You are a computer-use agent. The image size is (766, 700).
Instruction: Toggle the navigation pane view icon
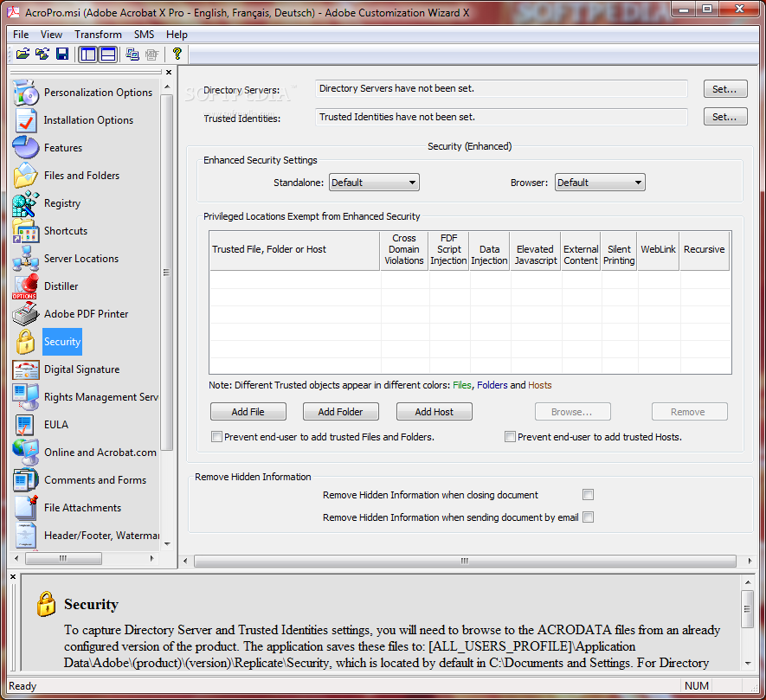(88, 54)
